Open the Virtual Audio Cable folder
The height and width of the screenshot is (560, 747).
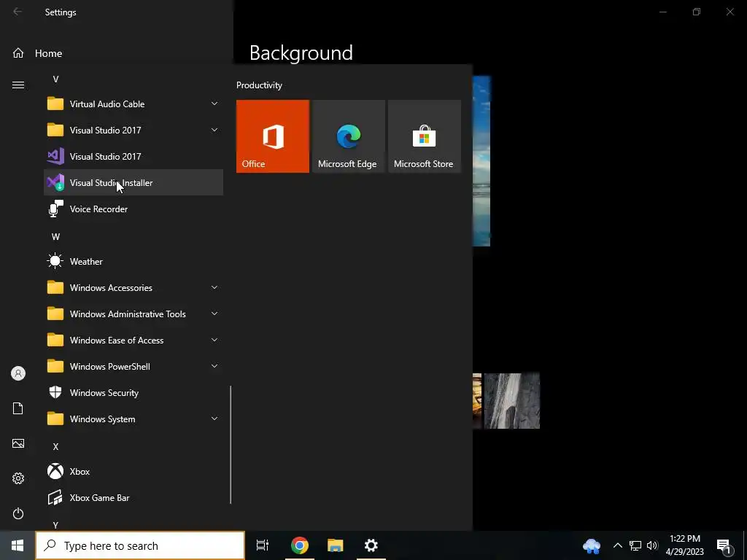pyautogui.click(x=133, y=104)
